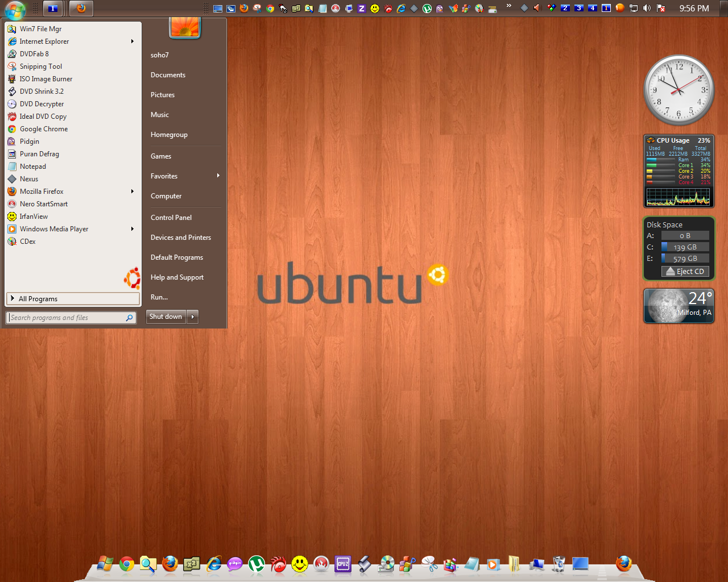Click the Search programs and files box
The height and width of the screenshot is (582, 728).
click(x=72, y=318)
